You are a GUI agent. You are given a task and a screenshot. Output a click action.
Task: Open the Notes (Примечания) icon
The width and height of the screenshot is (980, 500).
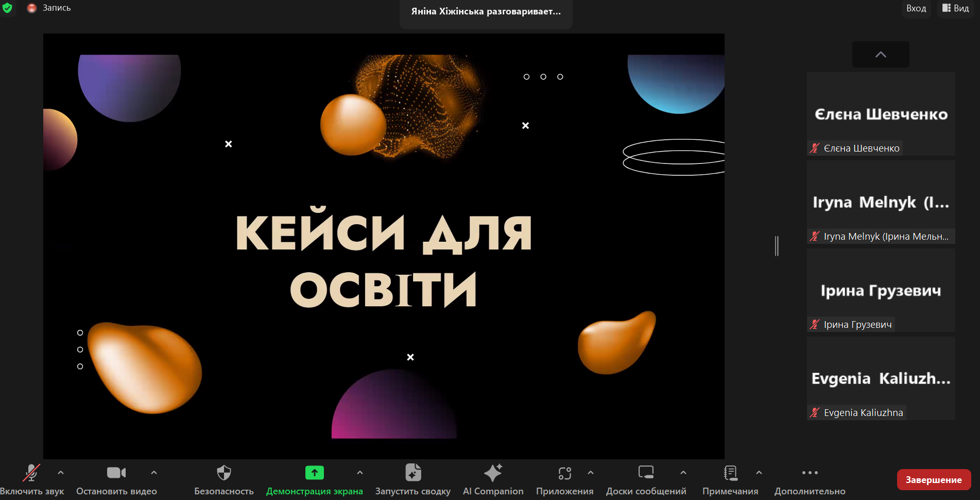[730, 473]
